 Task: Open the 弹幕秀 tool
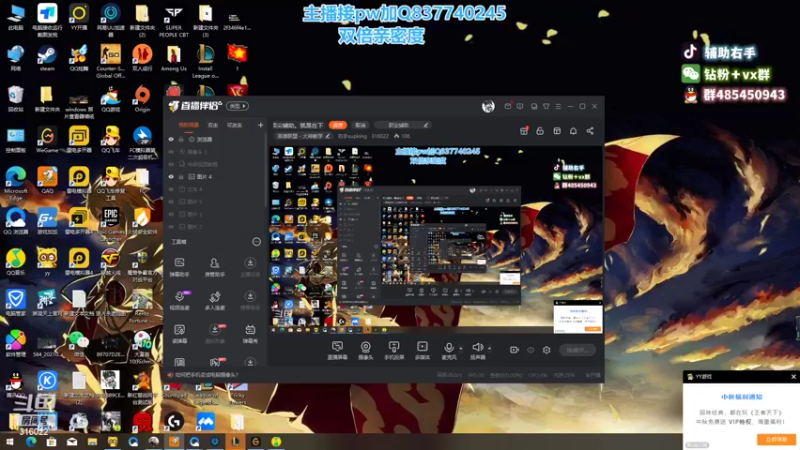250,334
